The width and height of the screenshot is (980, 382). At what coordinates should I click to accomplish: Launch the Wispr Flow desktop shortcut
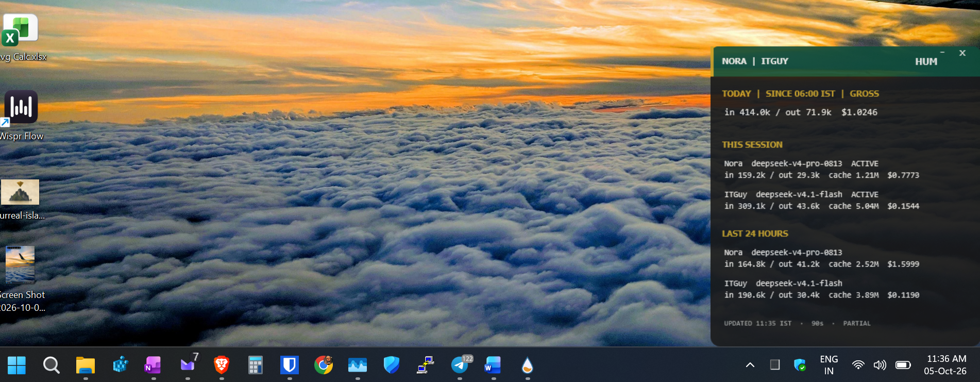click(21, 107)
